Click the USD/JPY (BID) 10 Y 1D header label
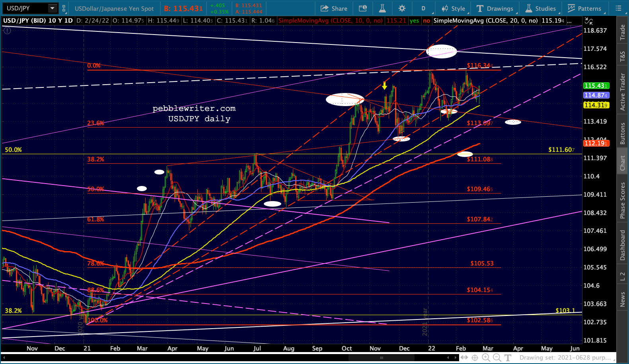629x364 pixels. (x=38, y=21)
